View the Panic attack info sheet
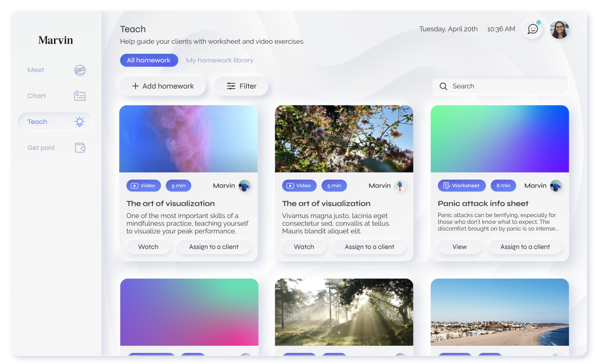This screenshot has height=364, width=595. coord(459,247)
